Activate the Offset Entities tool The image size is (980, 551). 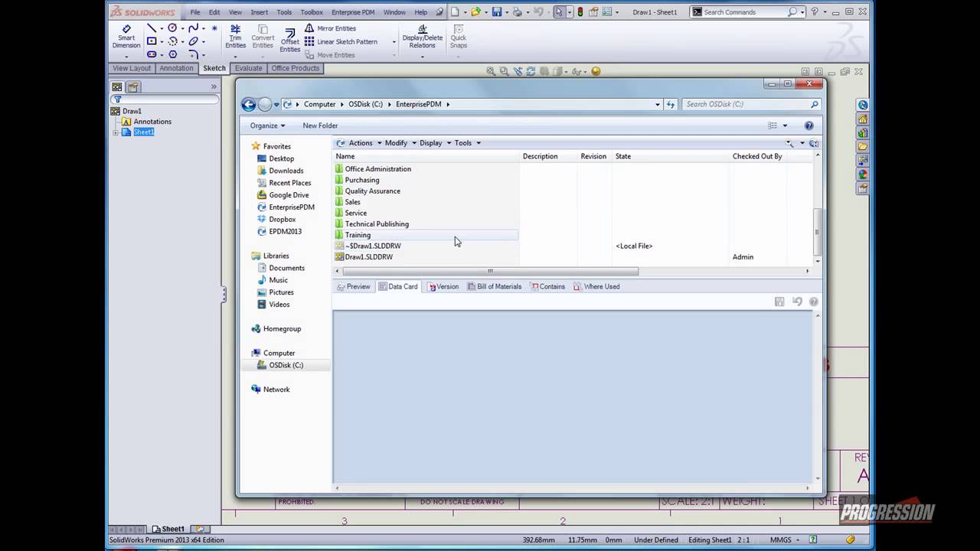coord(289,40)
